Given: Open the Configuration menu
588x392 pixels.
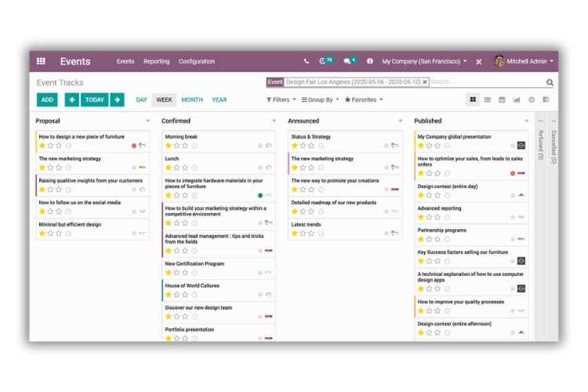Looking at the screenshot, I should point(197,61).
